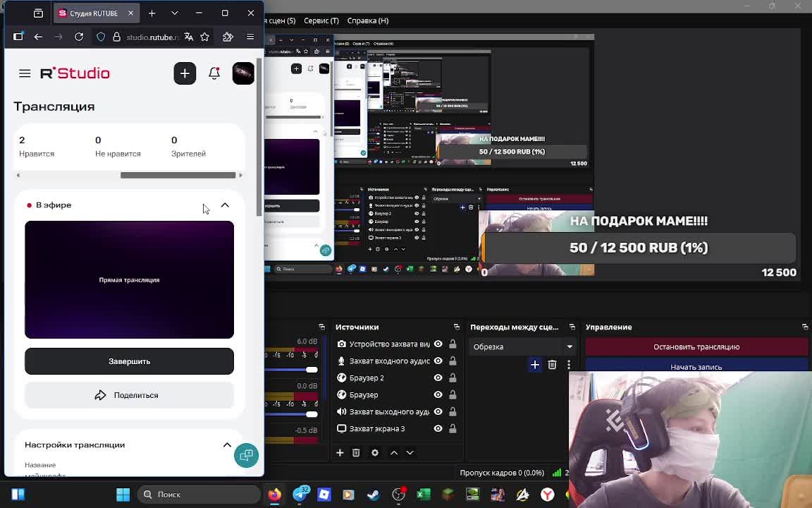
Task: Open the teal chat bubble button
Action: tap(246, 455)
